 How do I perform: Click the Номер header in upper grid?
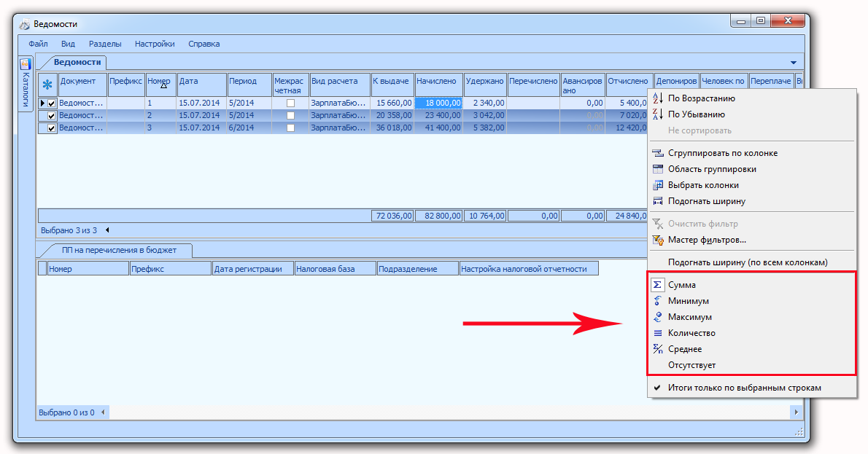click(x=161, y=85)
